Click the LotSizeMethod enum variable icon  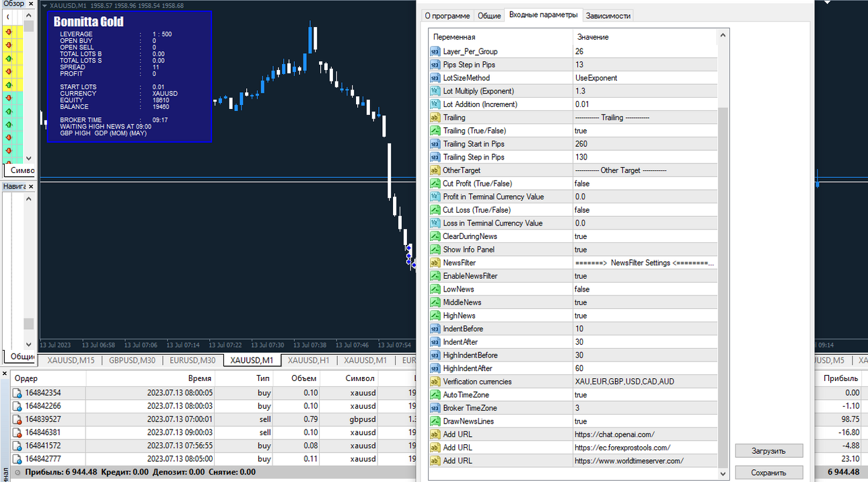click(435, 78)
